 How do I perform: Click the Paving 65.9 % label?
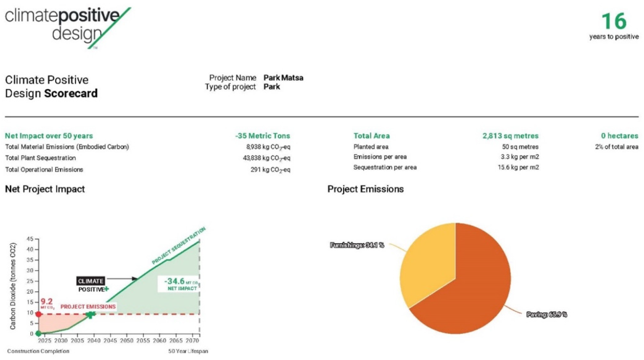547,315
